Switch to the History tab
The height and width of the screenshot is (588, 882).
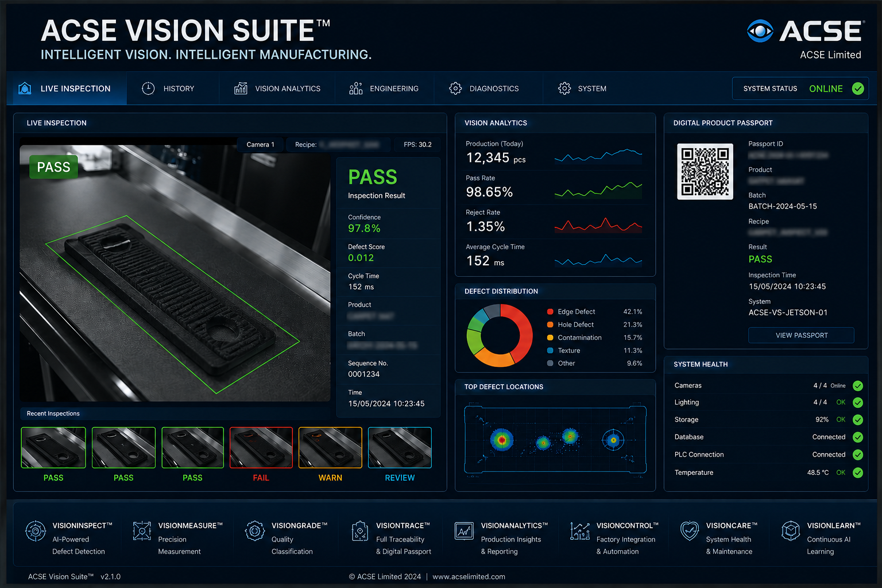[168, 88]
